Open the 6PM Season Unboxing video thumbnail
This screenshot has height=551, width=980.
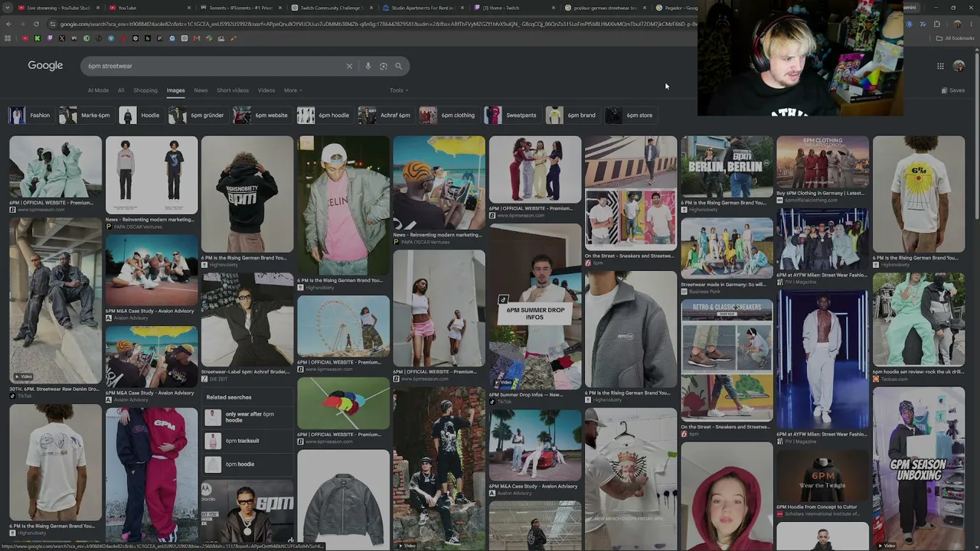919,467
